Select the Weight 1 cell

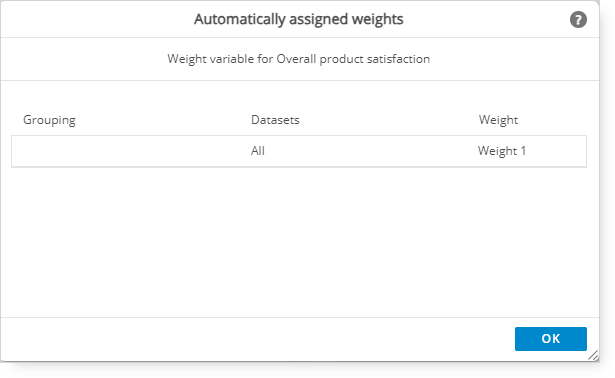(502, 151)
